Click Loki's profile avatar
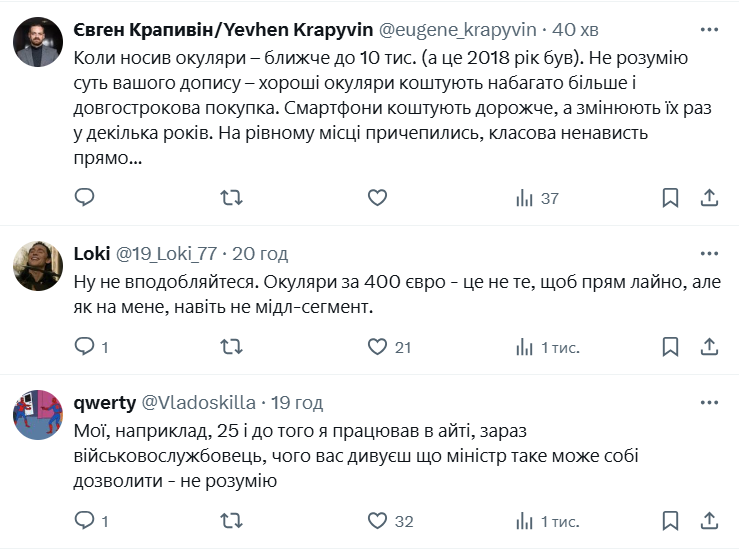The height and width of the screenshot is (552, 739). [x=38, y=266]
